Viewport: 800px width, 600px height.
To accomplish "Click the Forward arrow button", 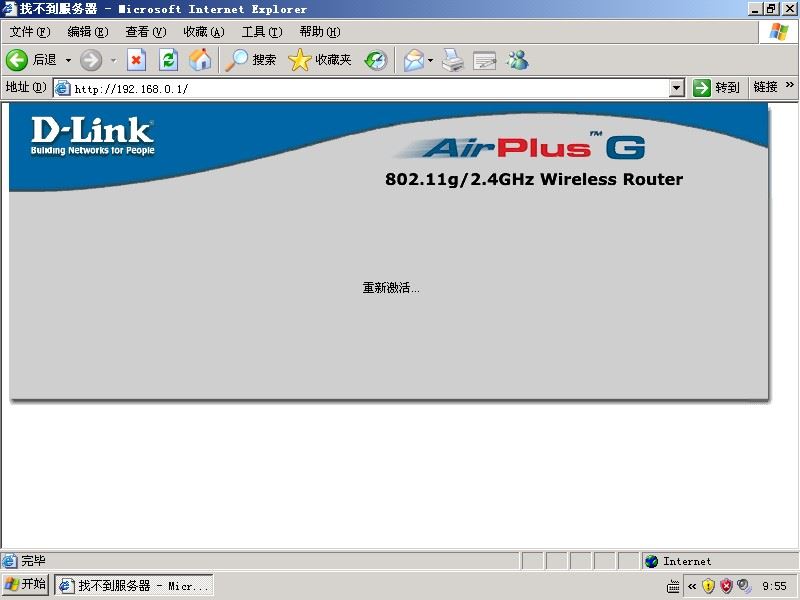I will pos(91,60).
